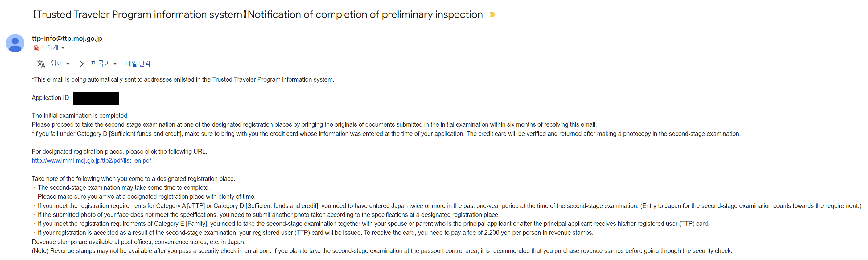Click 'For designated registration places' sentence
This screenshot has height=260, width=868.
pos(119,152)
